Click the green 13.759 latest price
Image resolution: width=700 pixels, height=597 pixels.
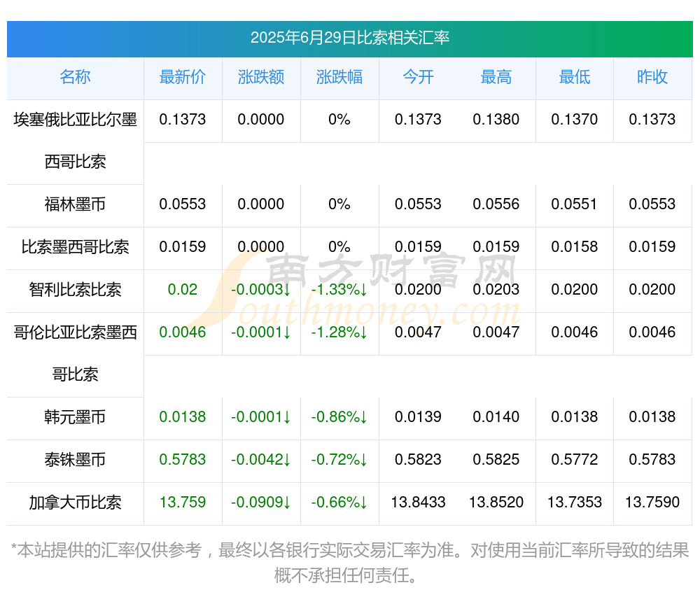pyautogui.click(x=183, y=503)
